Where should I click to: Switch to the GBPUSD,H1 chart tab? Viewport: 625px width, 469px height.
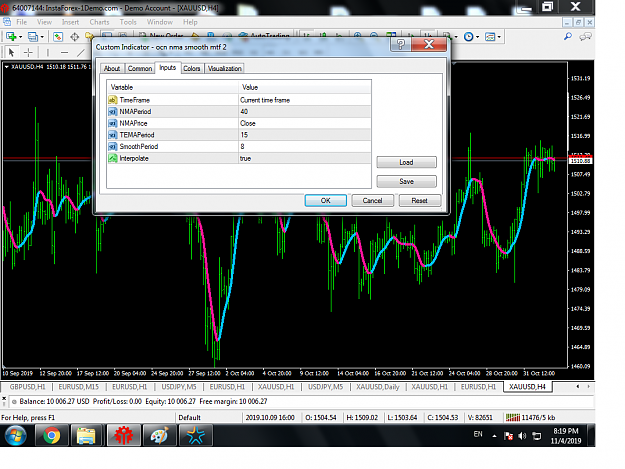click(x=28, y=387)
